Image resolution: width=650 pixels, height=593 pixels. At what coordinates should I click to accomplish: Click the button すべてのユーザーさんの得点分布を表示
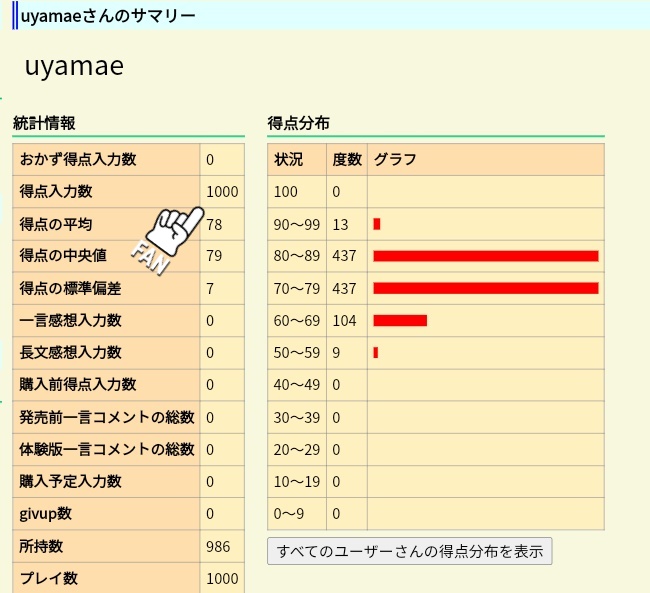pyautogui.click(x=410, y=551)
